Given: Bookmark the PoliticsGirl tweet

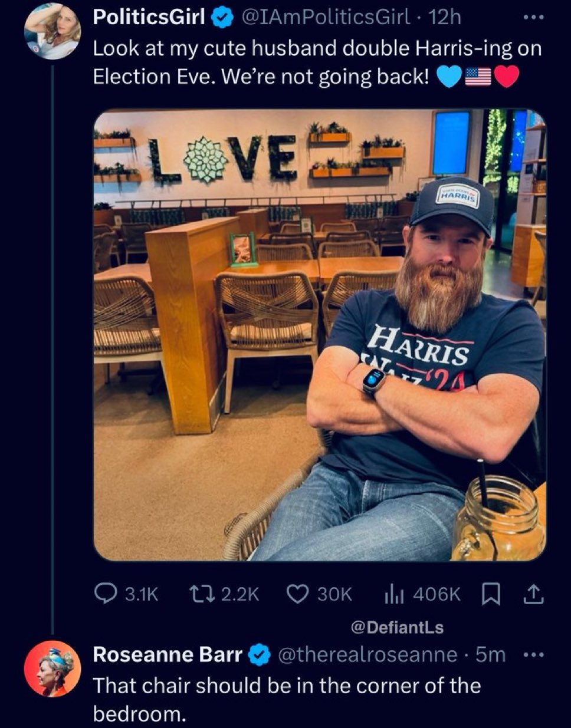Looking at the screenshot, I should [x=490, y=594].
